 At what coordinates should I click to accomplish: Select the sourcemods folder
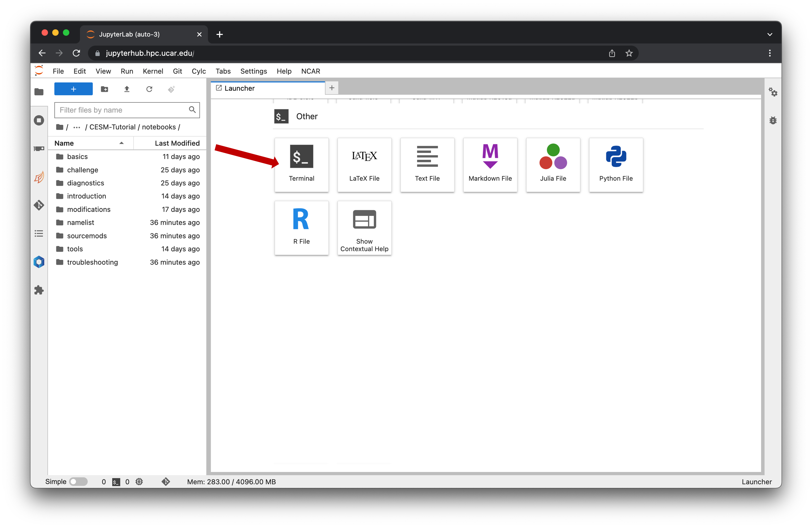click(x=127, y=235)
